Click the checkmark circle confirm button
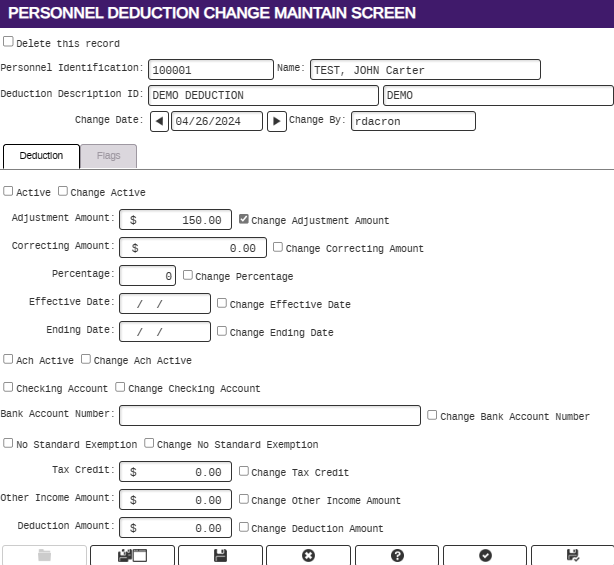Image resolution: width=614 pixels, height=565 pixels. point(485,555)
